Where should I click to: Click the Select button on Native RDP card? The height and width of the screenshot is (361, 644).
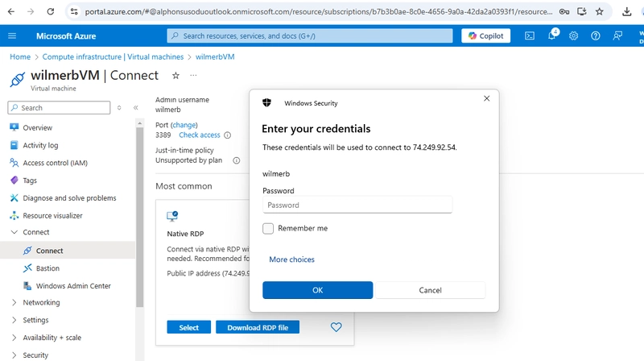pos(189,327)
